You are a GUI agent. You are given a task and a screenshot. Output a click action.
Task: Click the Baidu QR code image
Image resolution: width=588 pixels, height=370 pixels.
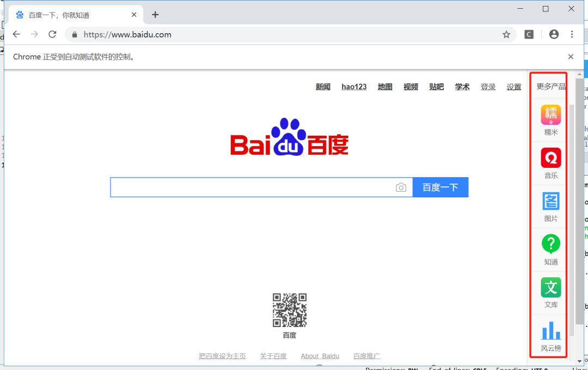[290, 310]
